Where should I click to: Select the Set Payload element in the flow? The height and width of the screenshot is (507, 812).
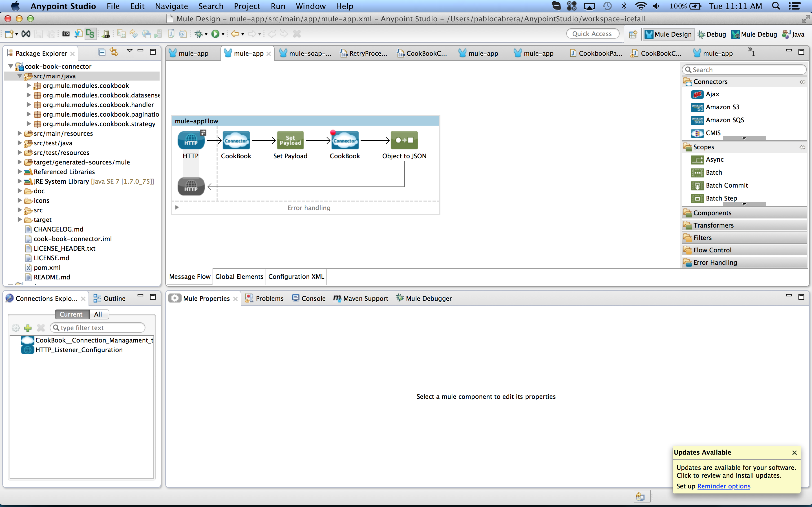(290, 140)
